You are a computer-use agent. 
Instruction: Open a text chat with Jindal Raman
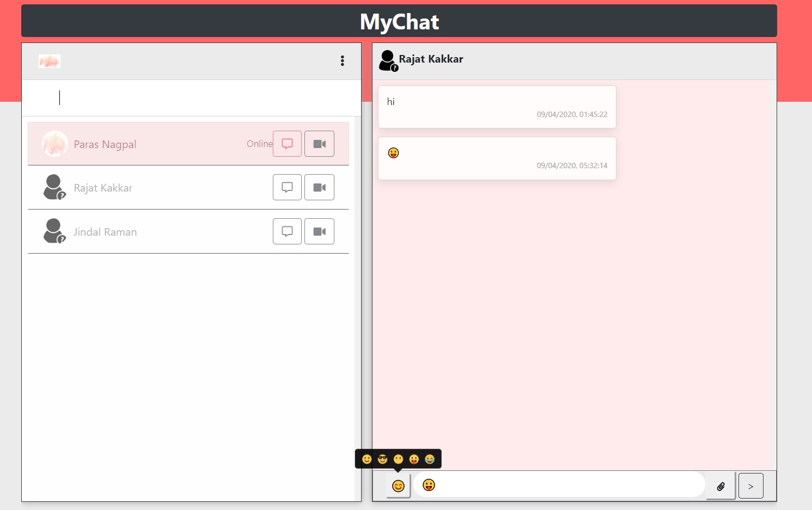coord(287,231)
